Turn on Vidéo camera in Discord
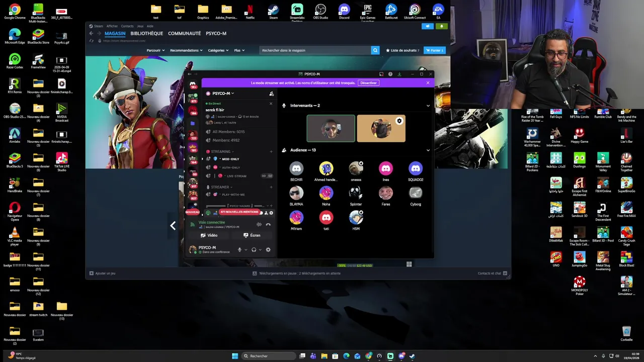The height and width of the screenshot is (362, 644). click(209, 235)
